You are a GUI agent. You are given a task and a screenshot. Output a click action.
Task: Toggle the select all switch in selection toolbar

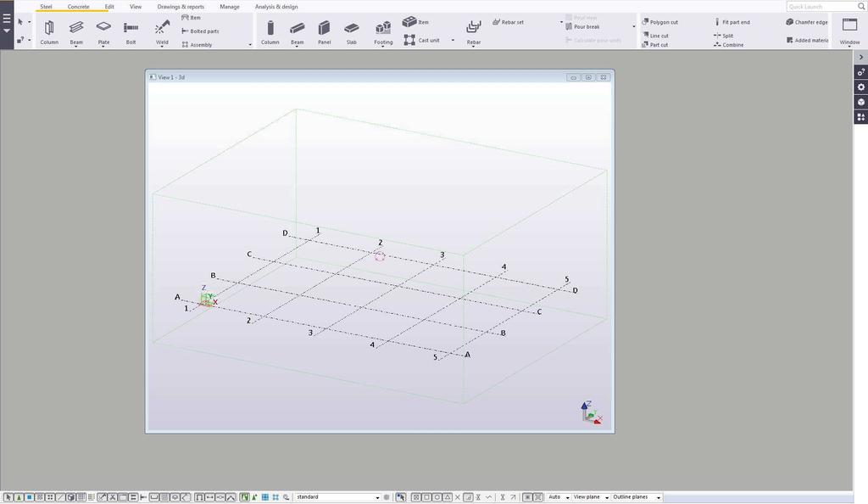click(8, 497)
